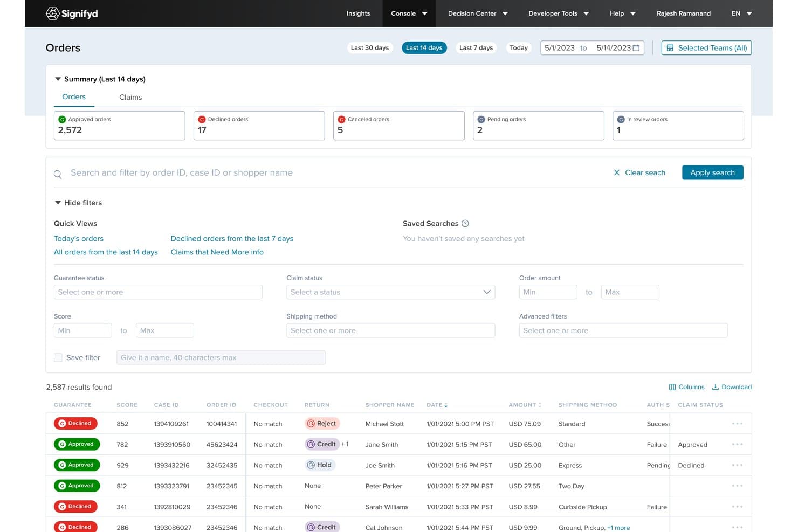
Task: Go to Insights in top navigation
Action: (358, 13)
